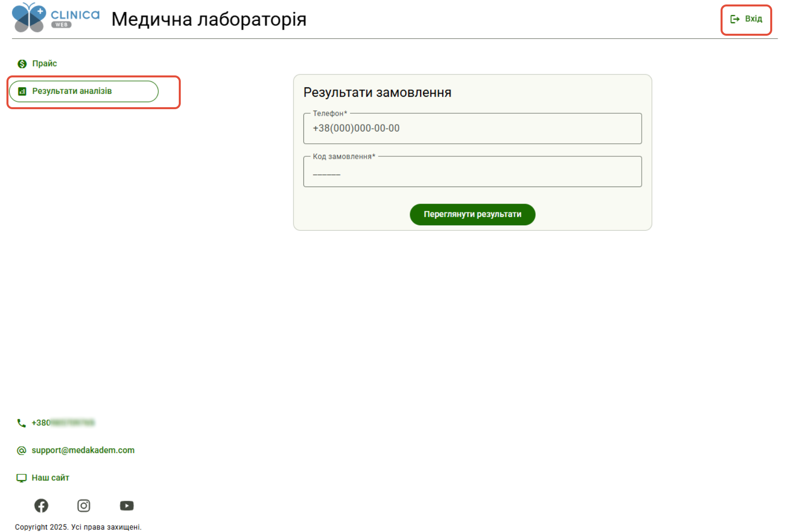The image size is (803, 532).
Task: Open the Наш сайт link
Action: pos(51,478)
